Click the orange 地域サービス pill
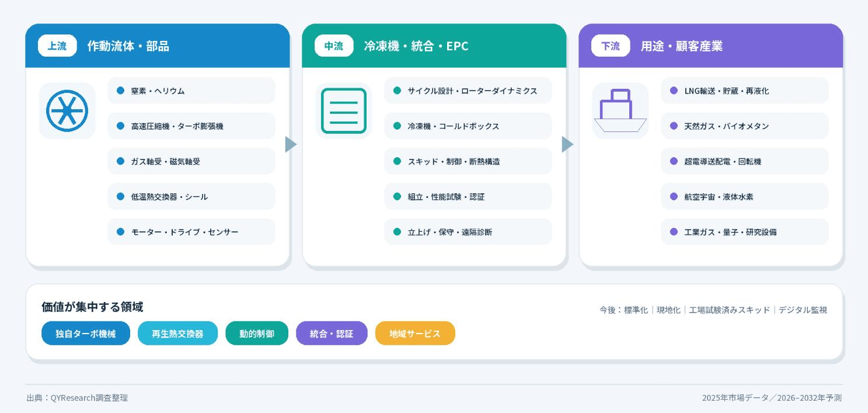The height and width of the screenshot is (413, 868). click(x=415, y=334)
